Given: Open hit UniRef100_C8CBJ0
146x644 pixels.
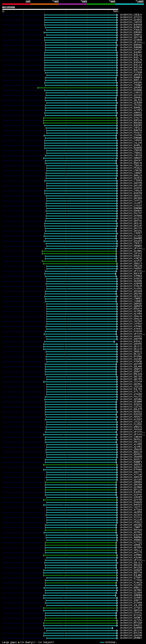Looking at the screenshot, I should click(x=131, y=15).
